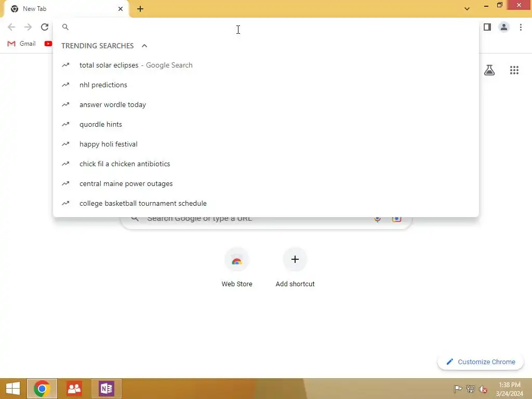This screenshot has width=532, height=399.
Task: Select suggestion answer wordle today
Action: pyautogui.click(x=266, y=104)
